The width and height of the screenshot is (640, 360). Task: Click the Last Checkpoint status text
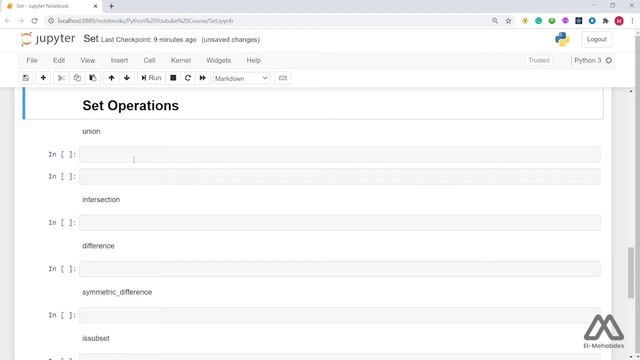[x=149, y=40]
